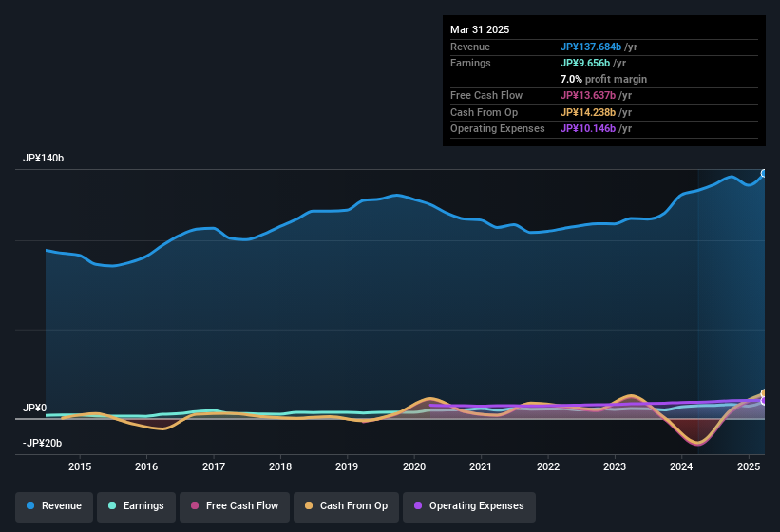
Task: Click the Earnings row label in tooltip
Action: coord(470,63)
